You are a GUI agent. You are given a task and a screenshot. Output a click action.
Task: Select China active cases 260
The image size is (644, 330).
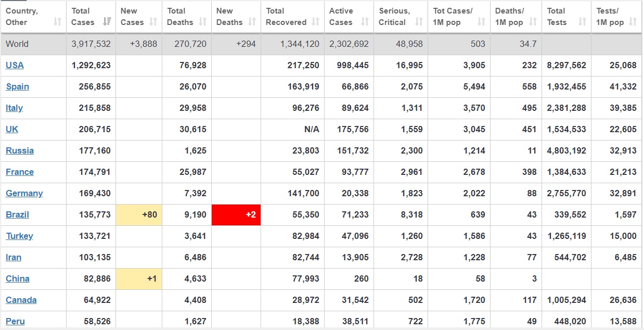tap(362, 278)
